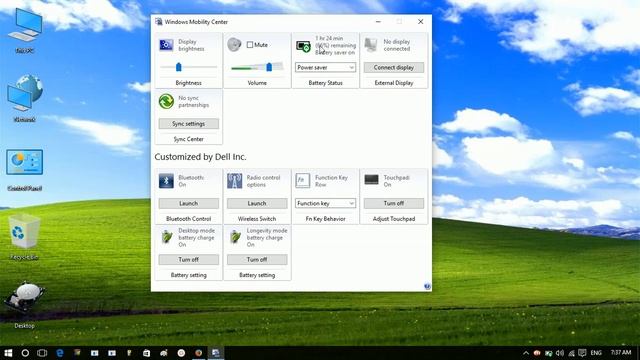Viewport: 640px width, 360px height.
Task: Click the tray Wi-Fi network icon
Action: [x=571, y=353]
